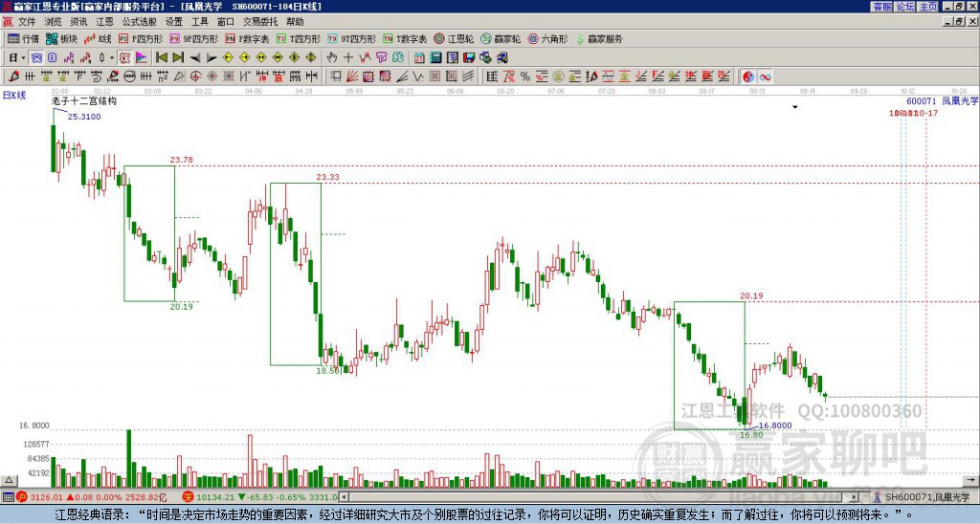Open the 9P四方形 tool

coord(193,38)
